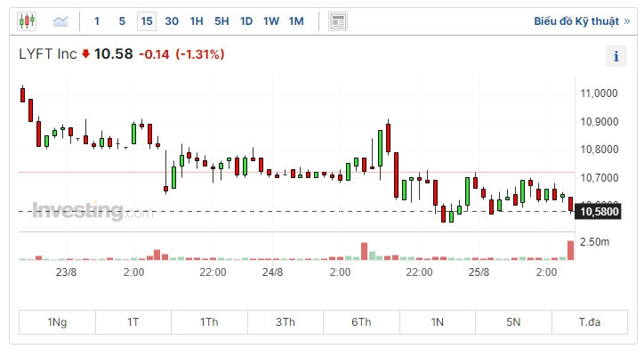This screenshot has width=644, height=357.
Task: Click the info 'i' icon
Action: point(616,56)
